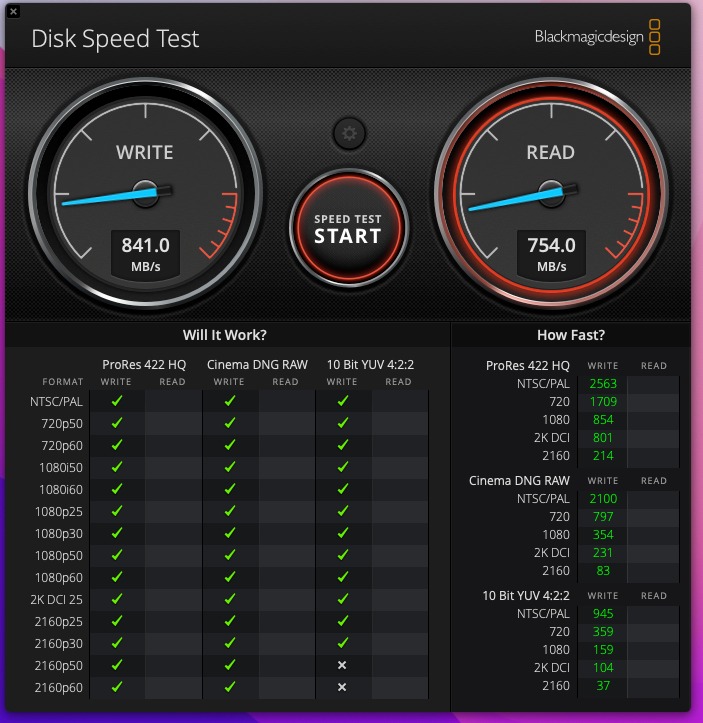Click Cinema DNG RAW write checkmark for 1080p50
Viewport: 703px width, 723px height.
tap(230, 555)
